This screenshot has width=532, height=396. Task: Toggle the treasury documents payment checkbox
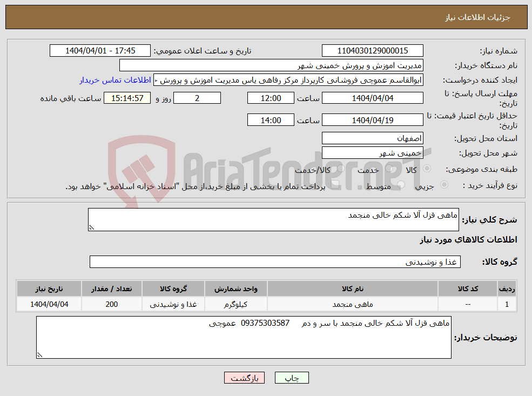(335, 185)
